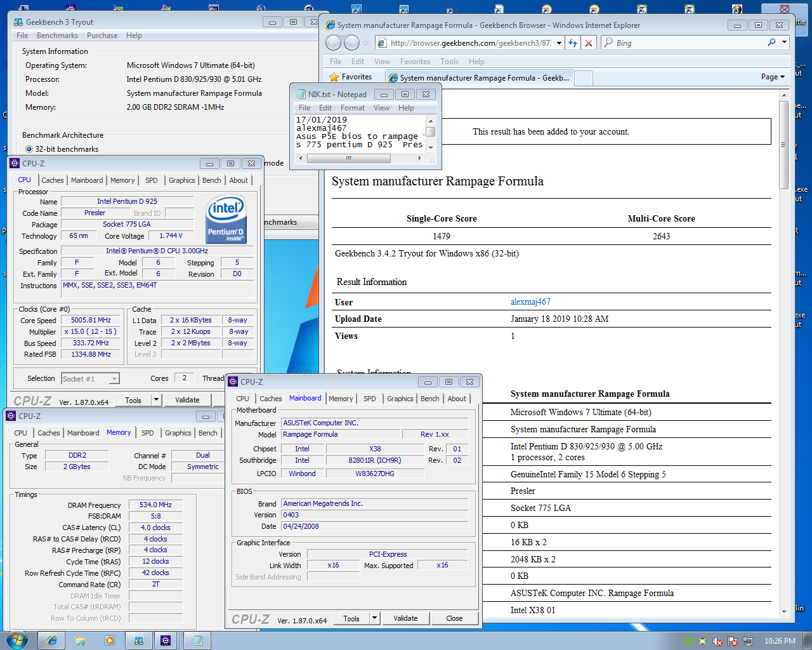Screen dimensions: 812x650
Task: Switch to Caches tab in top CPU-Z window
Action: [x=53, y=180]
